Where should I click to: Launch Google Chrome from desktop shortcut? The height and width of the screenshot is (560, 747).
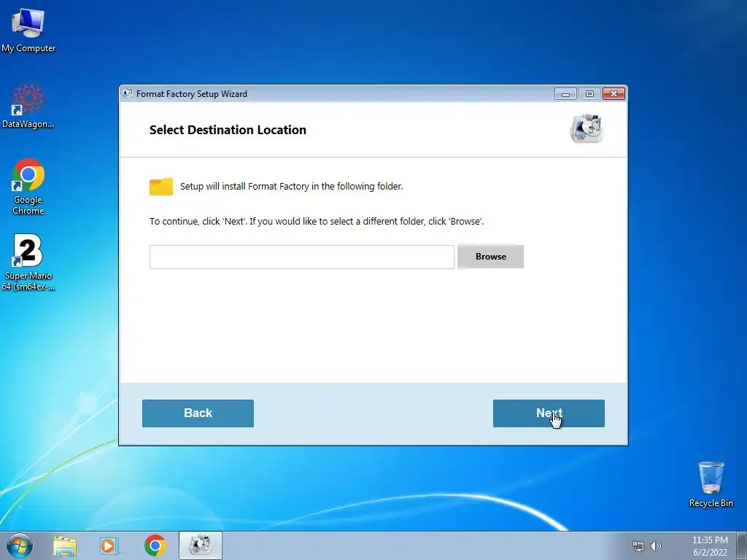point(28,187)
